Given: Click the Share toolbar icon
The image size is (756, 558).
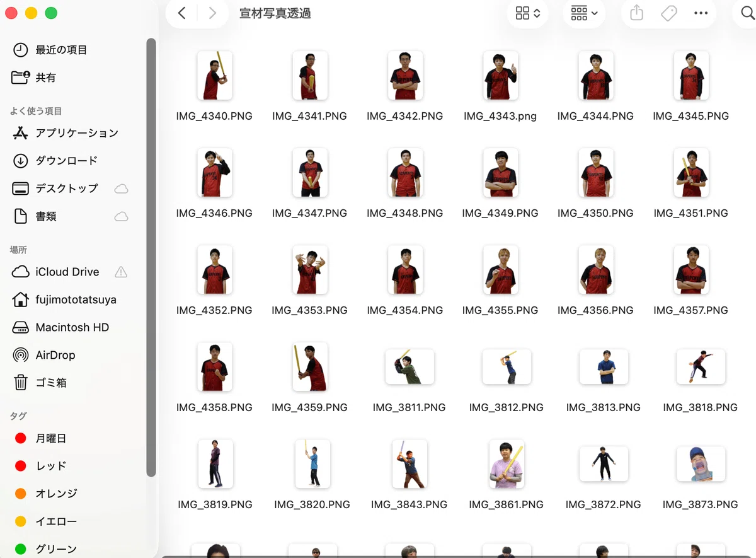Looking at the screenshot, I should 636,13.
